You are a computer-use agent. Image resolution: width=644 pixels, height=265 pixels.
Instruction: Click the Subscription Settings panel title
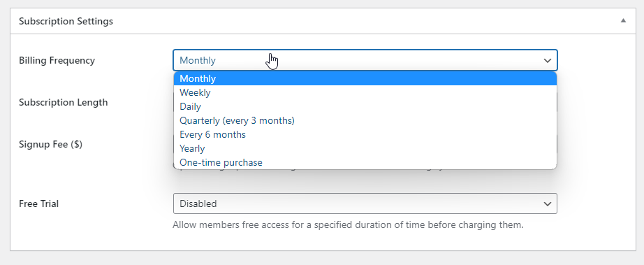pyautogui.click(x=66, y=22)
